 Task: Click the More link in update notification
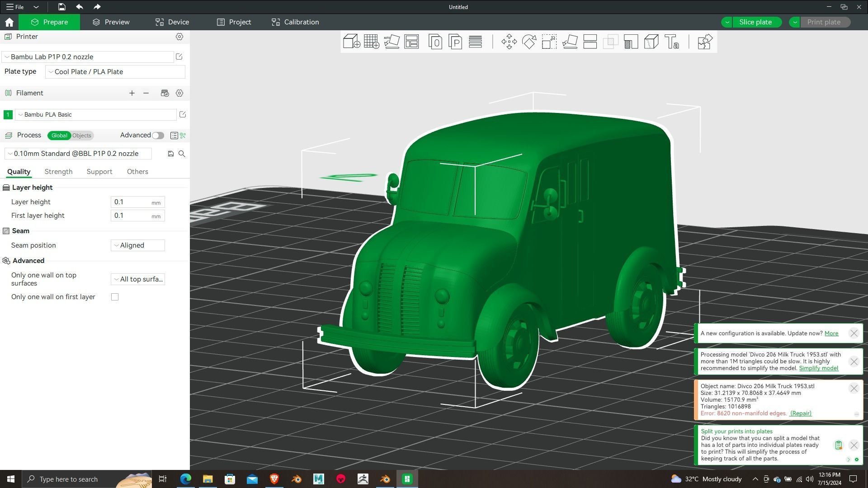tap(831, 333)
